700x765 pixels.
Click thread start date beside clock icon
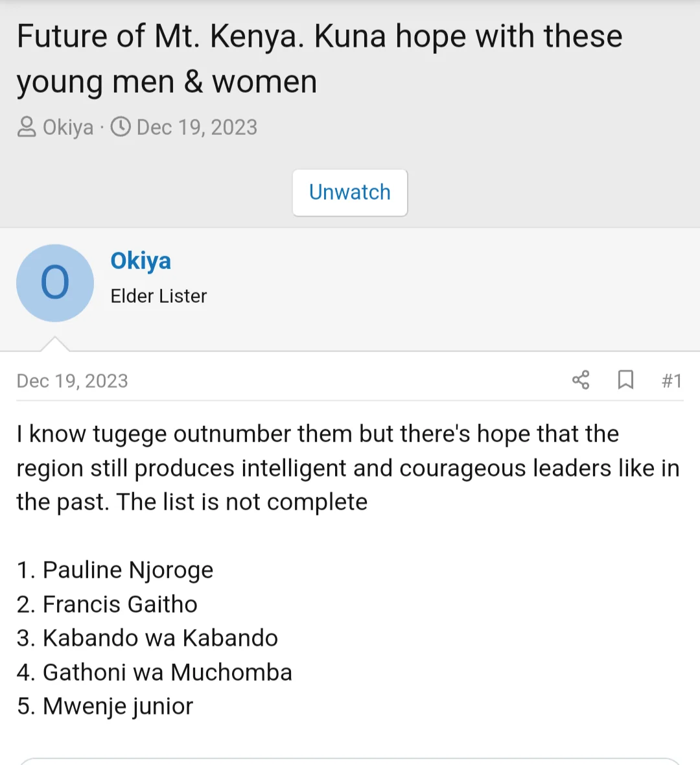[x=197, y=127]
